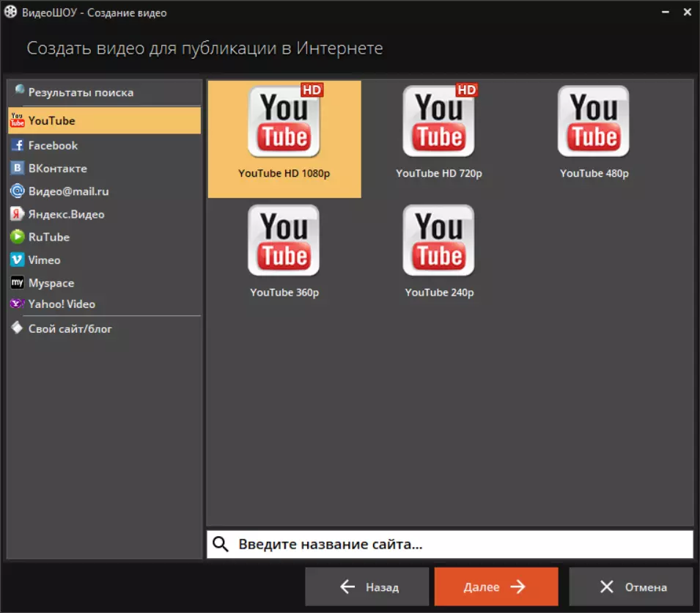Viewport: 700px width, 613px height.
Task: Select Facebook in the site list
Action: (105, 145)
